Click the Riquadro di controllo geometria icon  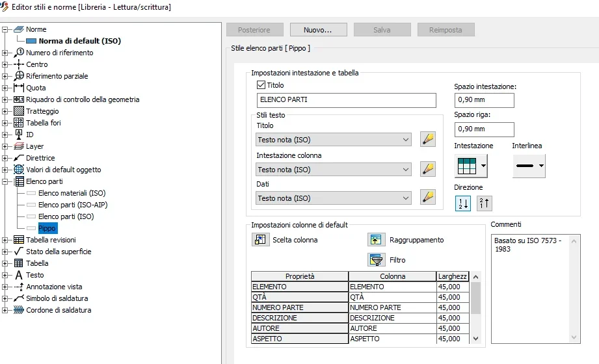tap(19, 99)
